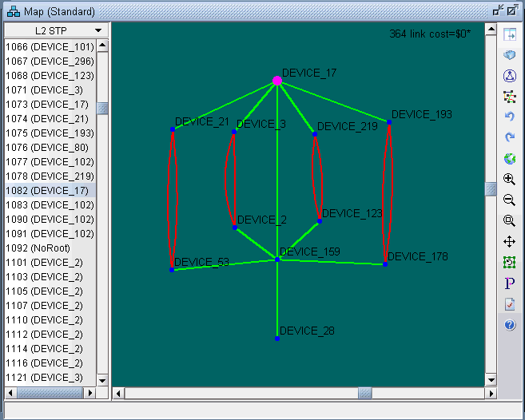Viewport: 525px width, 420px height.
Task: Click the zoom in magnifier icon
Action: click(x=510, y=180)
